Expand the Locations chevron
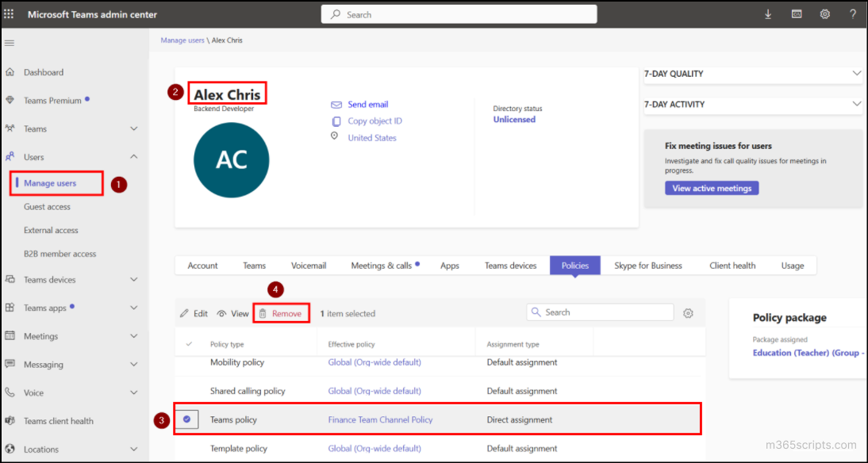This screenshot has height=463, width=868. pyautogui.click(x=133, y=450)
